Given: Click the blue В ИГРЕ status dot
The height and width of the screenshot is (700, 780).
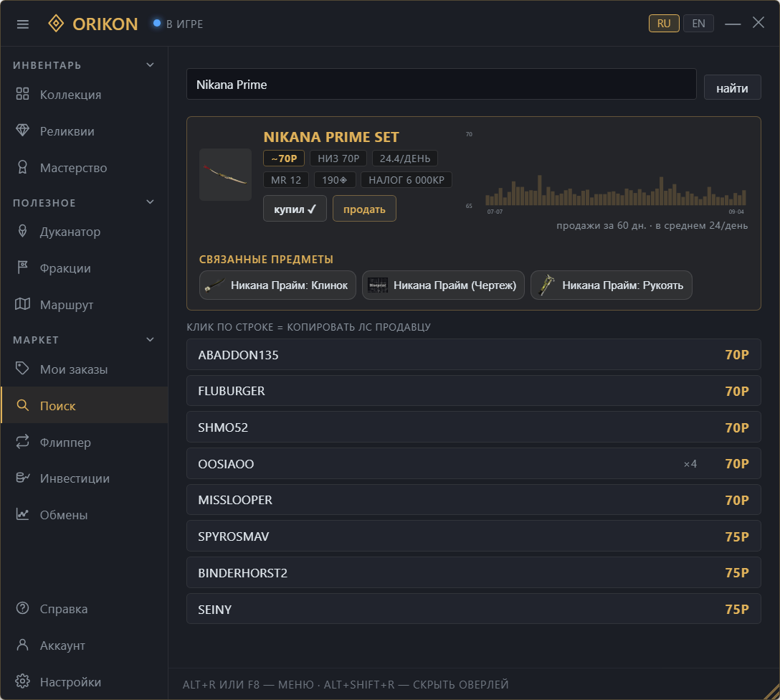Looking at the screenshot, I should pos(157,23).
